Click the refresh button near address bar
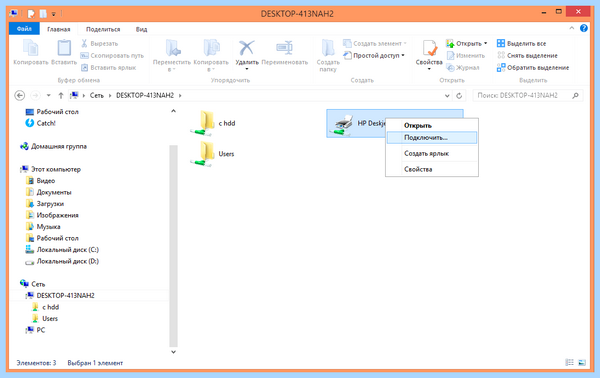This screenshot has width=600, height=378. (x=459, y=96)
